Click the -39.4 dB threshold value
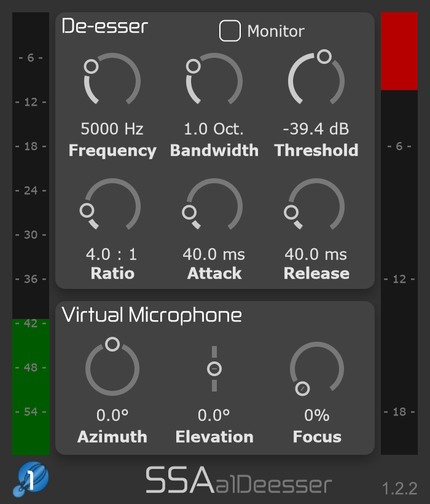Screen dimensions: 430x504 (316, 129)
